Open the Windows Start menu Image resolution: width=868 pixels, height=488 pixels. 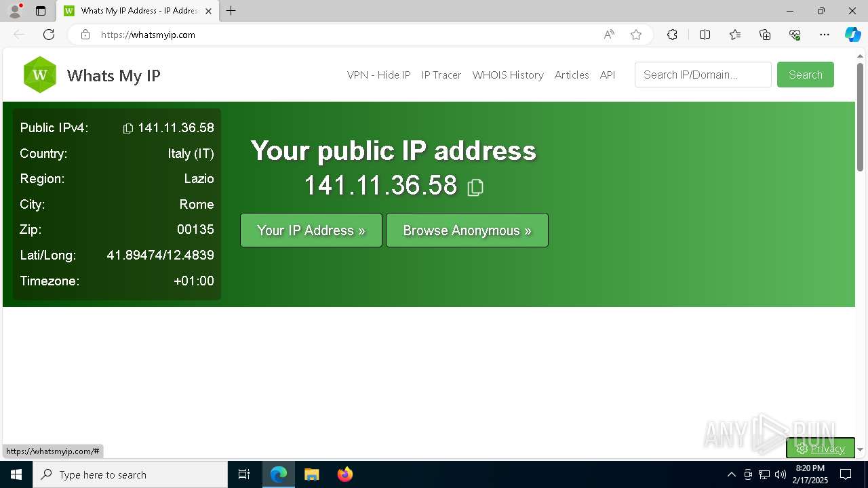pos(16,474)
